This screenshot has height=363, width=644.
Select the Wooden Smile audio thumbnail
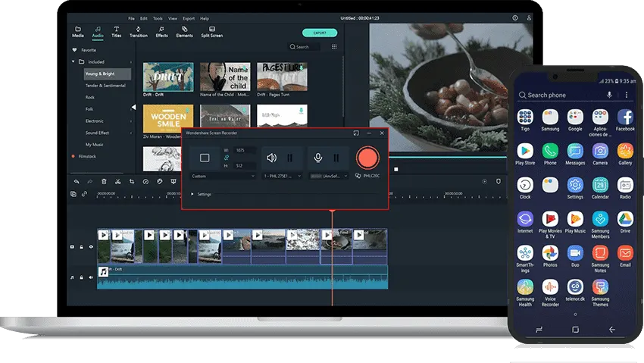[168, 119]
